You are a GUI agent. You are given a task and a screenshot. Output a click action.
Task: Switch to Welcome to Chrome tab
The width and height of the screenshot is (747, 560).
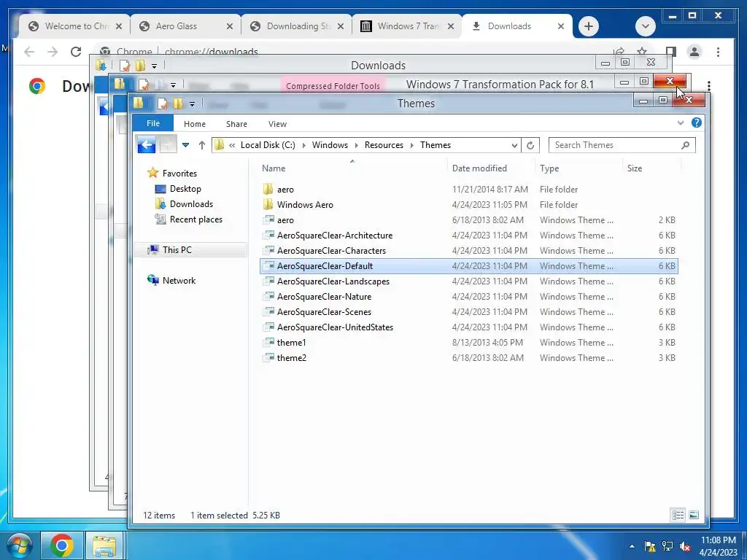tap(74, 26)
